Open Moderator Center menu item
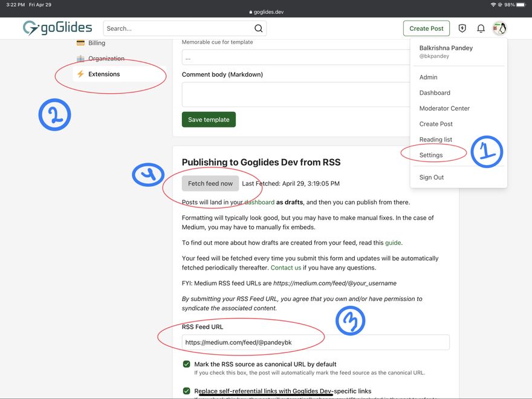The height and width of the screenshot is (399, 532). coord(444,109)
